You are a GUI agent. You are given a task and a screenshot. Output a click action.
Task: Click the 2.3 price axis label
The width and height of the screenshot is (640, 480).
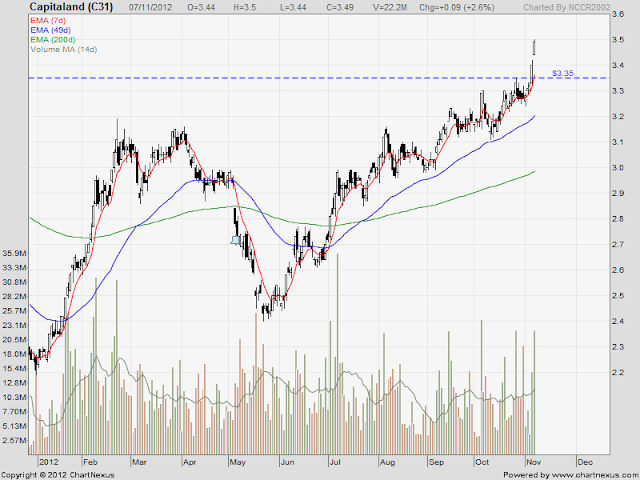tap(618, 347)
